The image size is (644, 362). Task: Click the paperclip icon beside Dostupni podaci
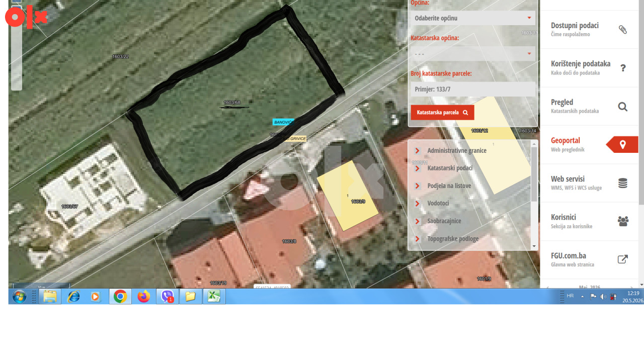[x=623, y=30]
